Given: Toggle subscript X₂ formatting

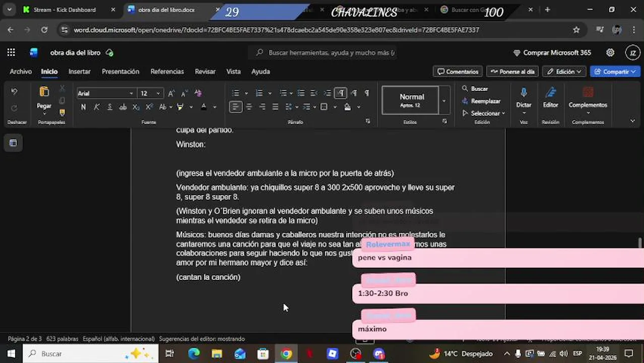Looking at the screenshot, I should 136,107.
